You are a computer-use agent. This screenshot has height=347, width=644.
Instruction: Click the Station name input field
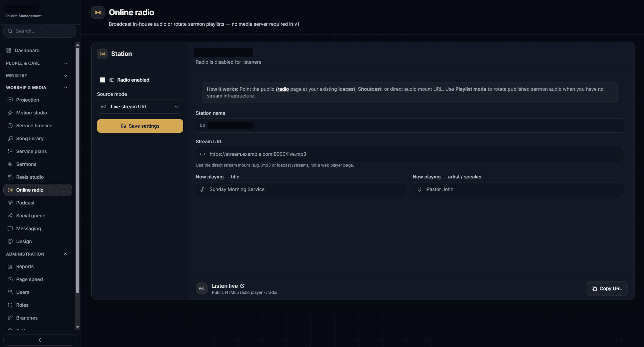[410, 126]
